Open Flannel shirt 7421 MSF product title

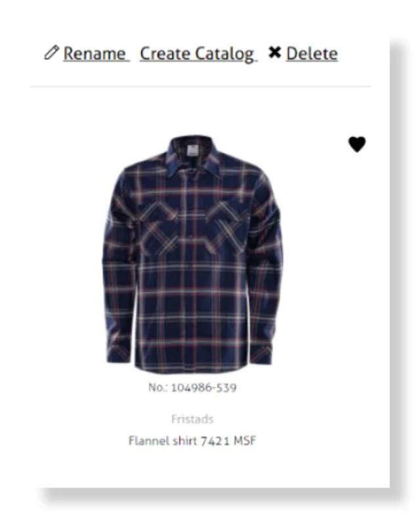[x=192, y=440]
